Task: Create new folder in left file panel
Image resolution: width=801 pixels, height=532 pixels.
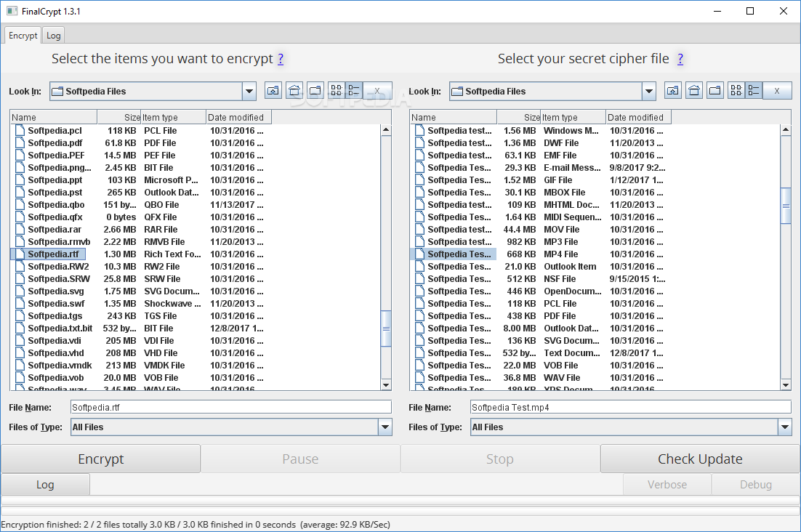Action: (x=315, y=91)
